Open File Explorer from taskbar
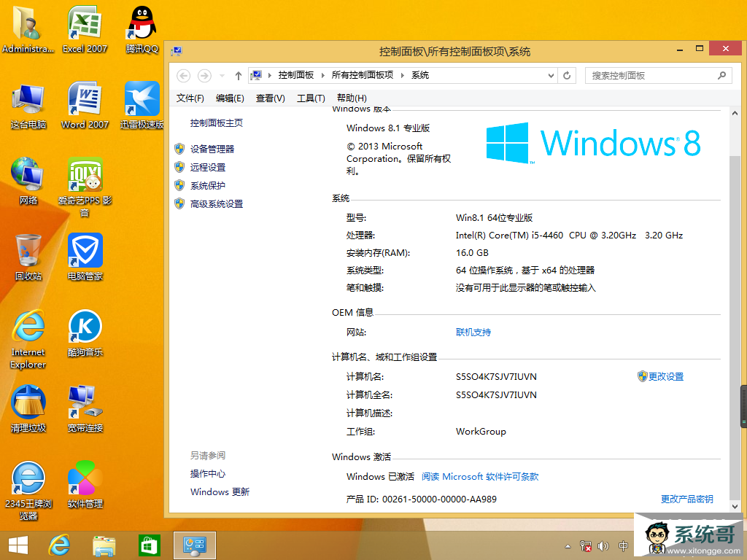Viewport: 747px width, 560px height. tap(104, 545)
